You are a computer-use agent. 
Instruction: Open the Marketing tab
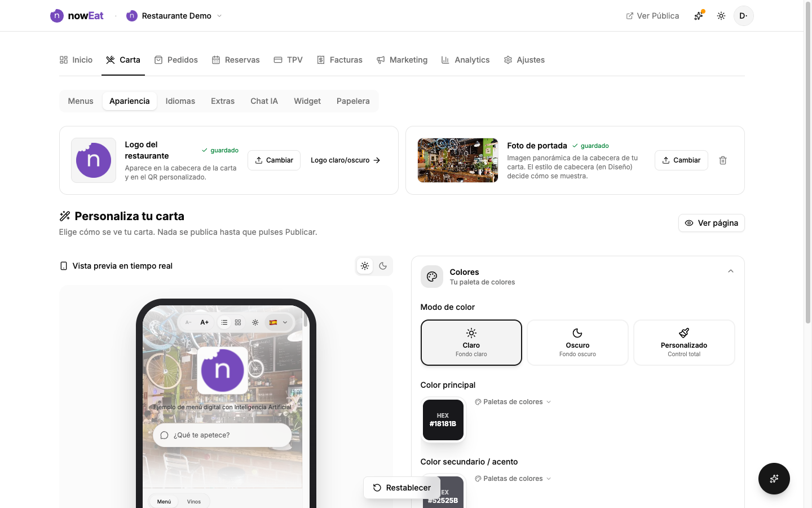[402, 60]
